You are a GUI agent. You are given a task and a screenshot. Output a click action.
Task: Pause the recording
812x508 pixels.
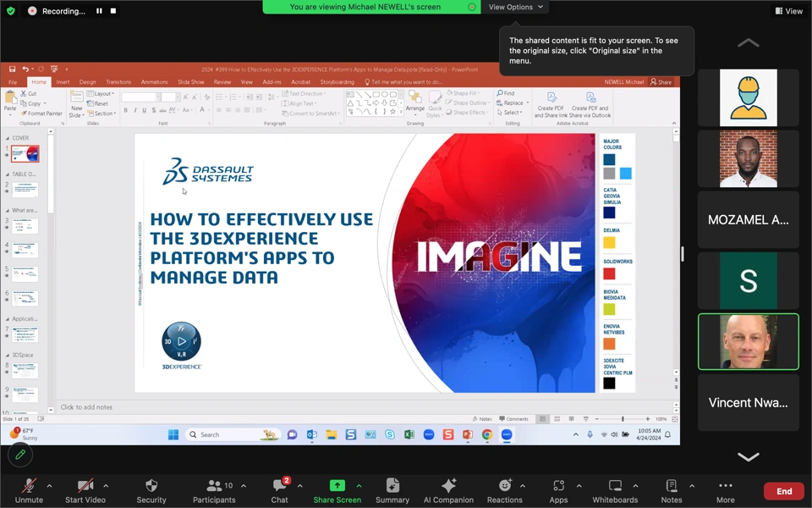point(99,11)
